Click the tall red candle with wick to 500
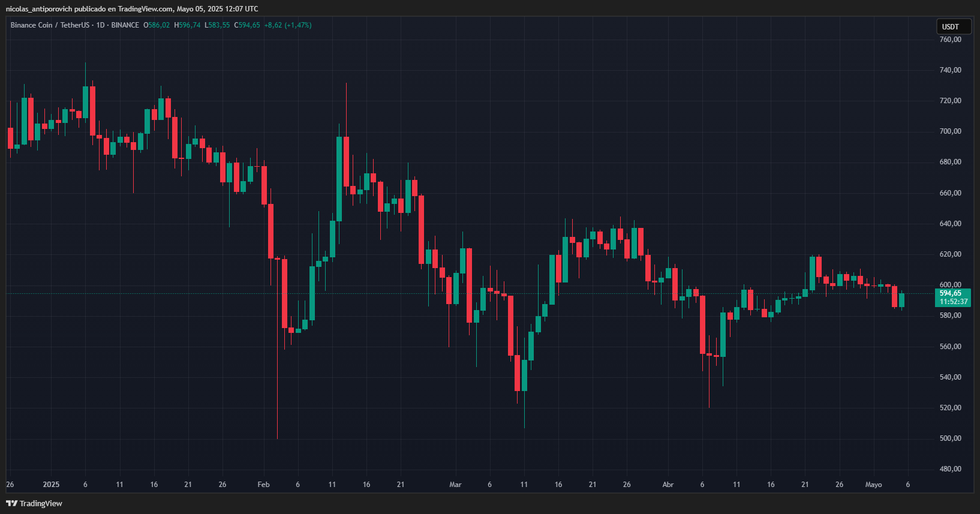Viewport: 980px width, 514px height. coord(277,348)
